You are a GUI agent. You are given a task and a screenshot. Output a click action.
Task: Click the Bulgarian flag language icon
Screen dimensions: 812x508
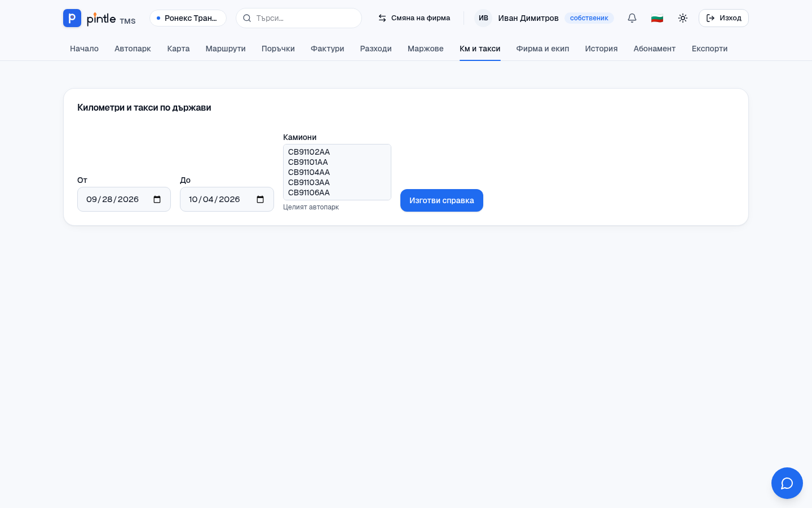click(x=657, y=18)
